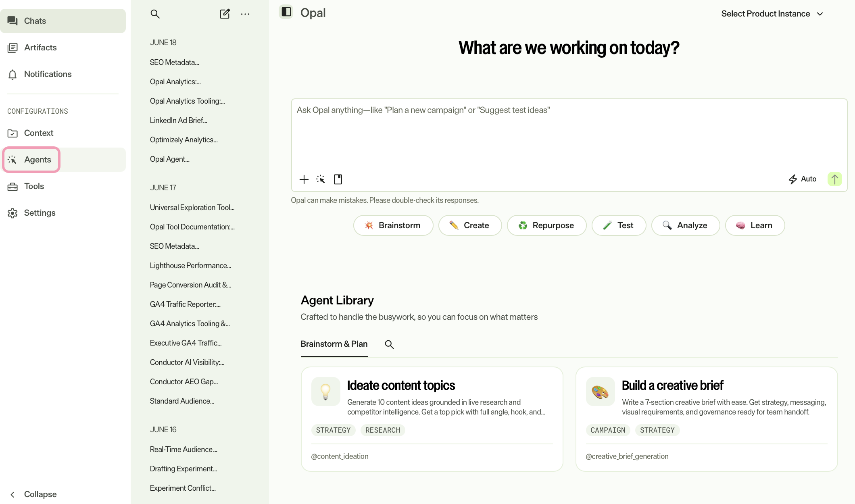Open Conductor AI Visibility chat
Screen dimensions: 855x504
pos(187,362)
